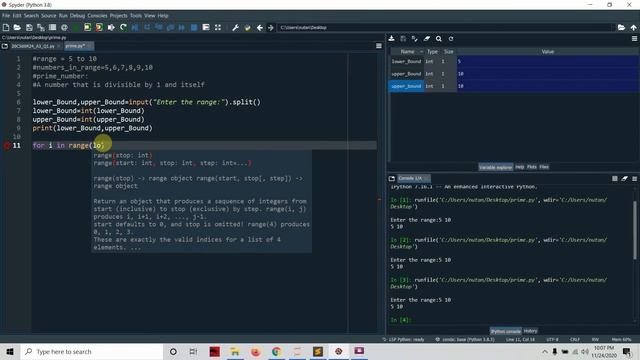
Task: Click Run selection or current line icon
Action: [x=111, y=27]
